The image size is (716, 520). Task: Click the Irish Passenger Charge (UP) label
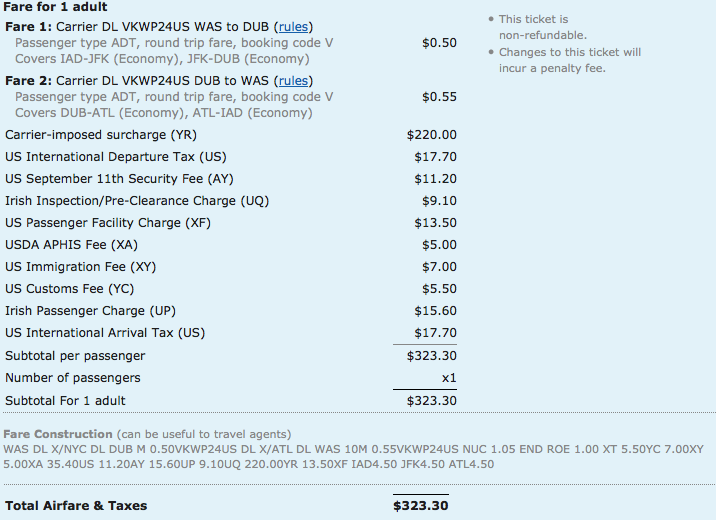(90, 311)
